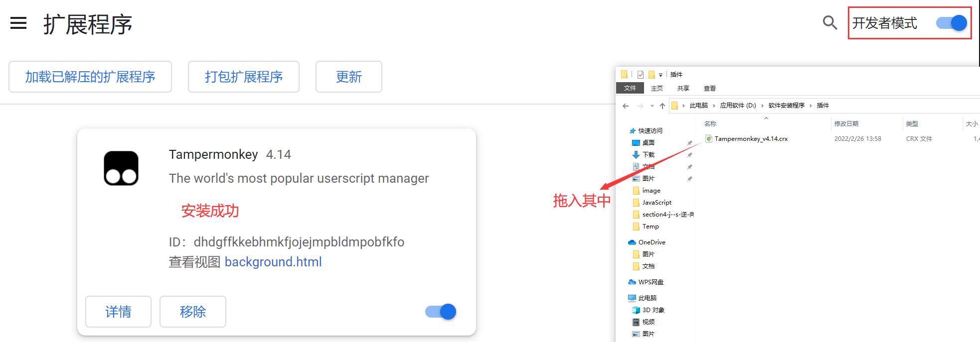Switch to the 查看 ribbon tab
This screenshot has height=342, width=980.
pyautogui.click(x=709, y=88)
